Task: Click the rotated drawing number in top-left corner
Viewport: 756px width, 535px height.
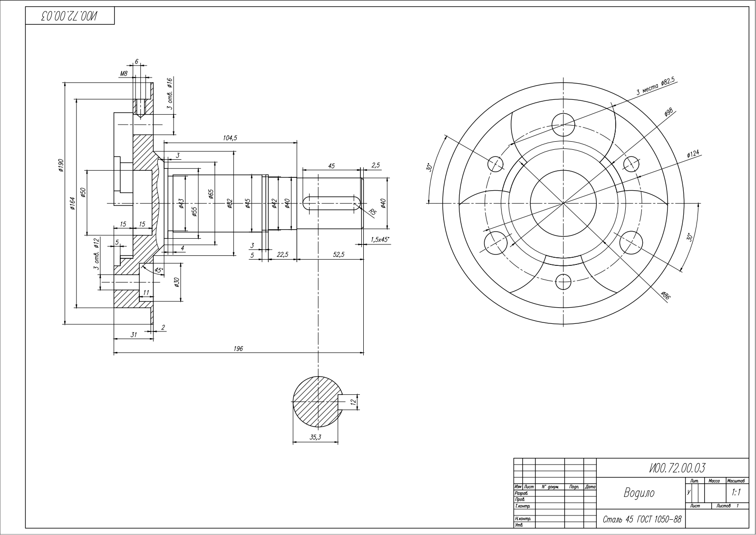Action: 69,16
